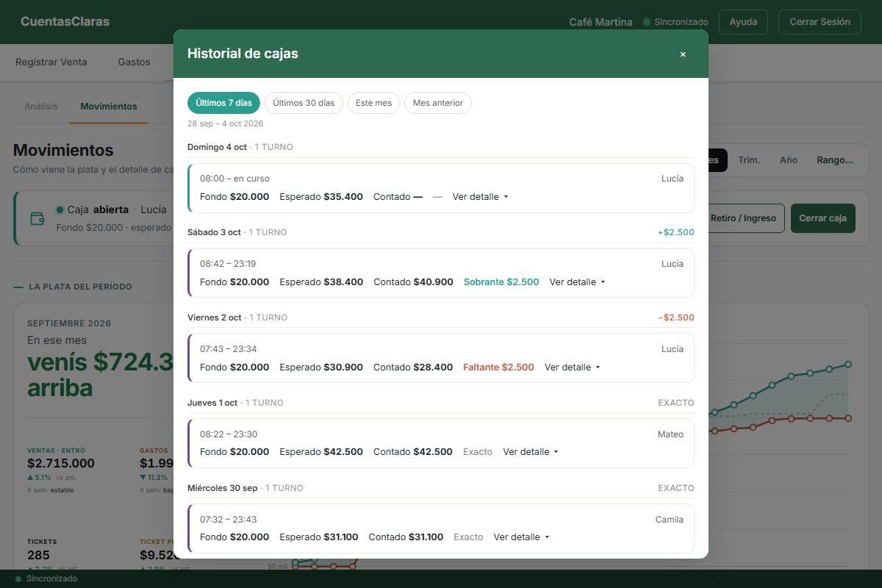Click the 07:43 – 23:34 shift time

229,349
